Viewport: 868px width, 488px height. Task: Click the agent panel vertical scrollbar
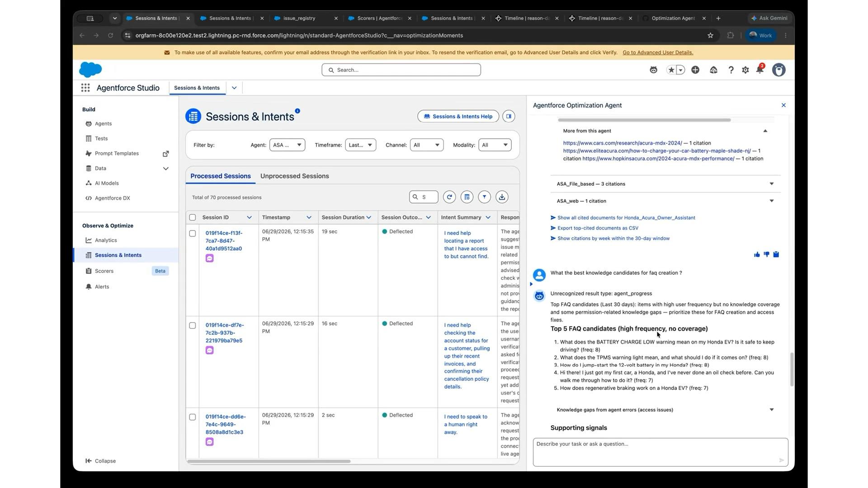[x=792, y=369]
